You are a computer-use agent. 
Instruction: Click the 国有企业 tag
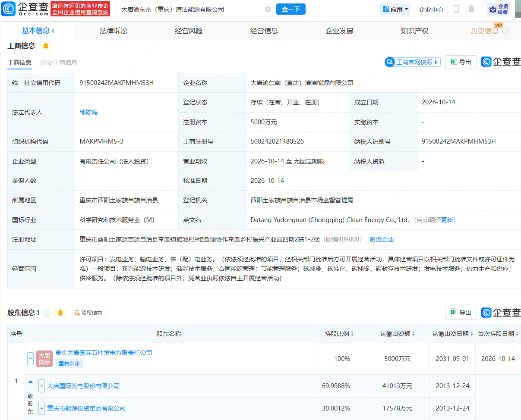pos(69,364)
